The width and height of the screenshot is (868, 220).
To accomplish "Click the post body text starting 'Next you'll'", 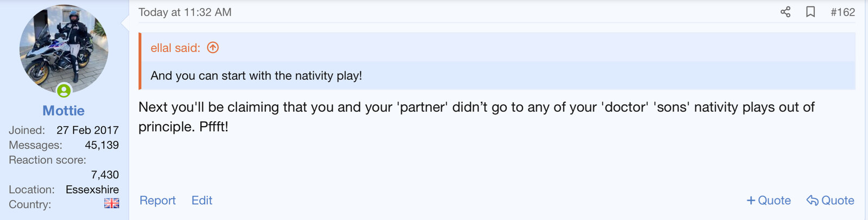I will pos(476,107).
